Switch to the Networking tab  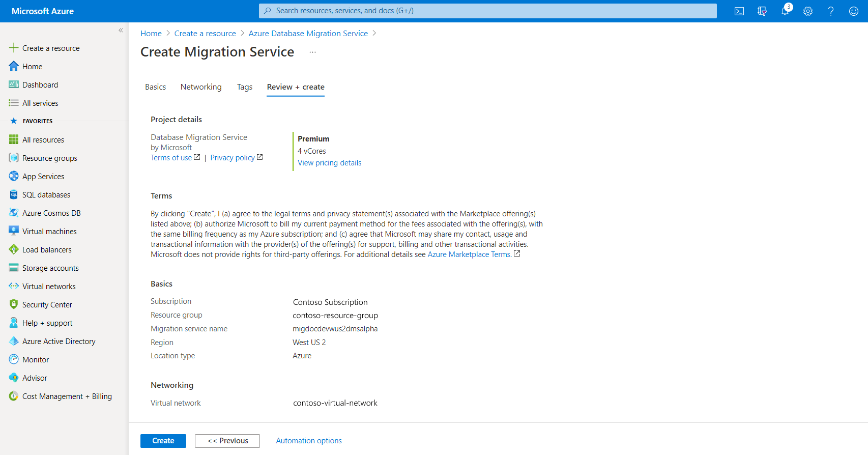coord(201,87)
